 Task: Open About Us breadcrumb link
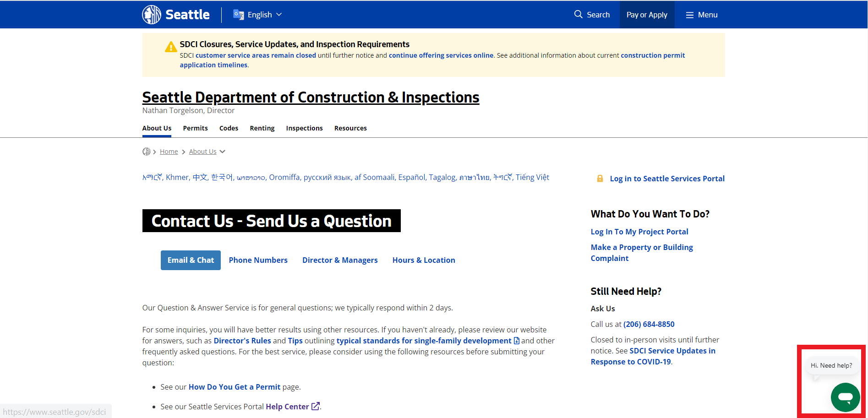(x=202, y=152)
